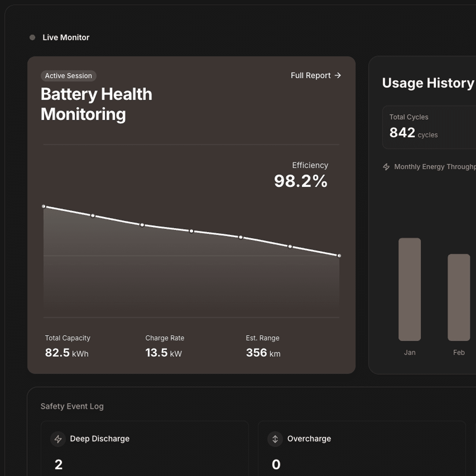
Task: Select the Monthly Energy Throughput lightning icon
Action: (x=386, y=167)
